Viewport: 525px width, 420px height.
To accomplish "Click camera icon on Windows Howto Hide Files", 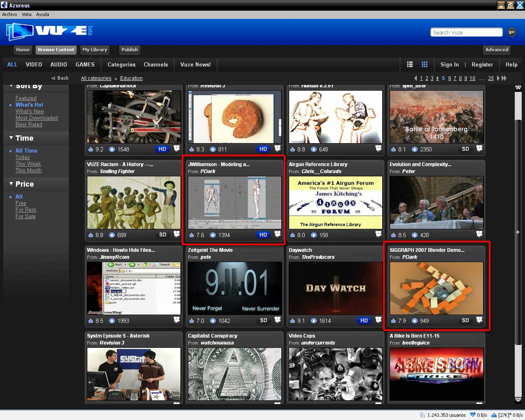I will coord(176,320).
